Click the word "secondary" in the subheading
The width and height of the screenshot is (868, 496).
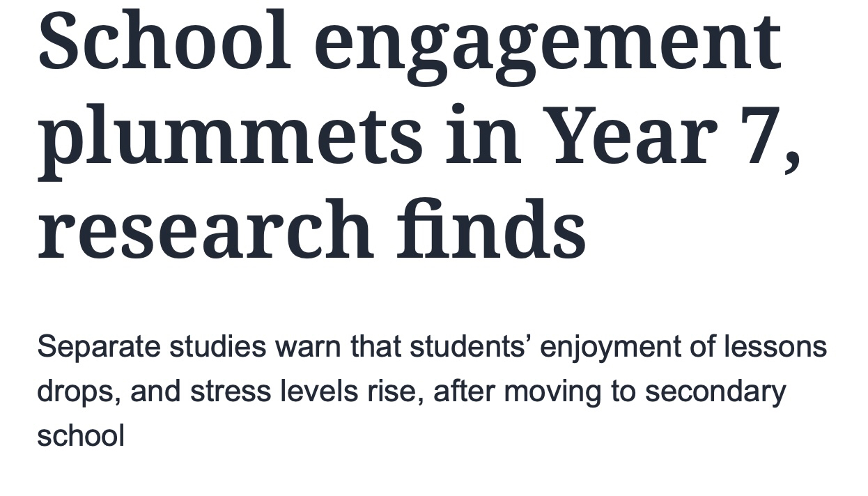tap(715, 392)
